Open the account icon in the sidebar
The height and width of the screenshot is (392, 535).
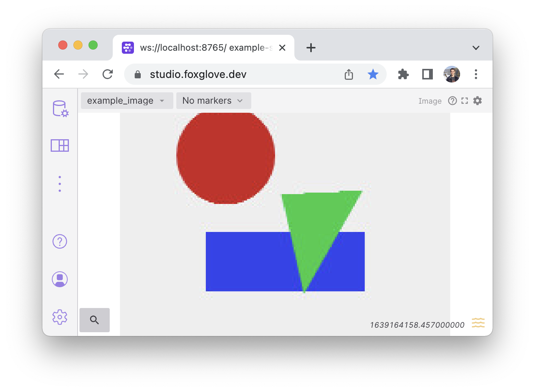[x=59, y=279]
